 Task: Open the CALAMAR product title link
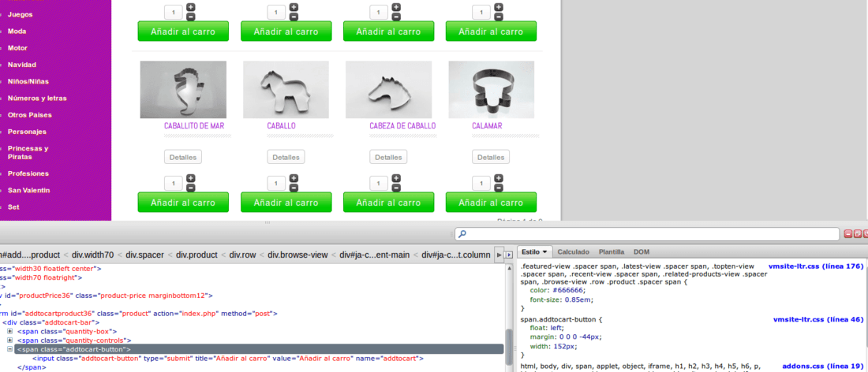click(487, 126)
